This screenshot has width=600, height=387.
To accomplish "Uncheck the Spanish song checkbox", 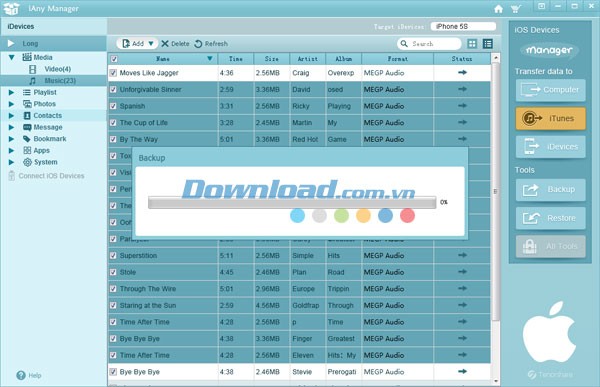I will pyautogui.click(x=113, y=106).
